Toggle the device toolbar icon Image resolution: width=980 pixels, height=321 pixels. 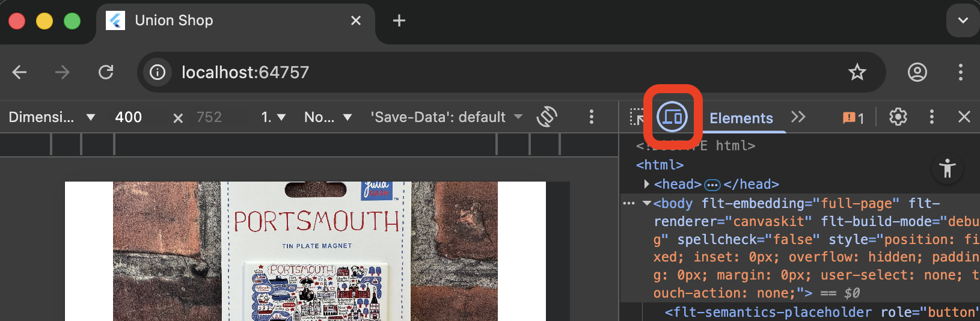(x=672, y=117)
